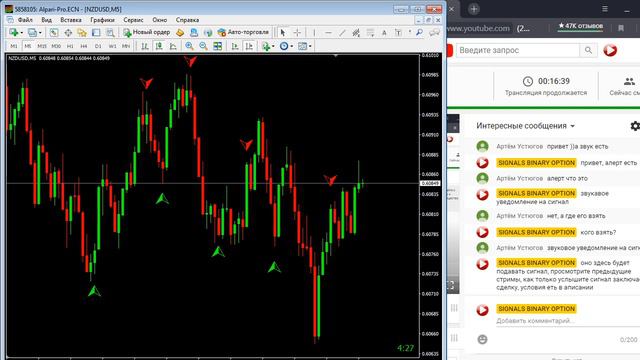The image size is (640, 360).
Task: Select the text label T tool
Action: 398,33
